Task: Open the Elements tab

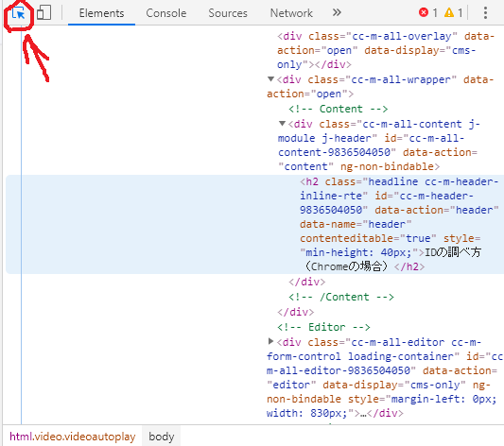Action: pos(101,13)
